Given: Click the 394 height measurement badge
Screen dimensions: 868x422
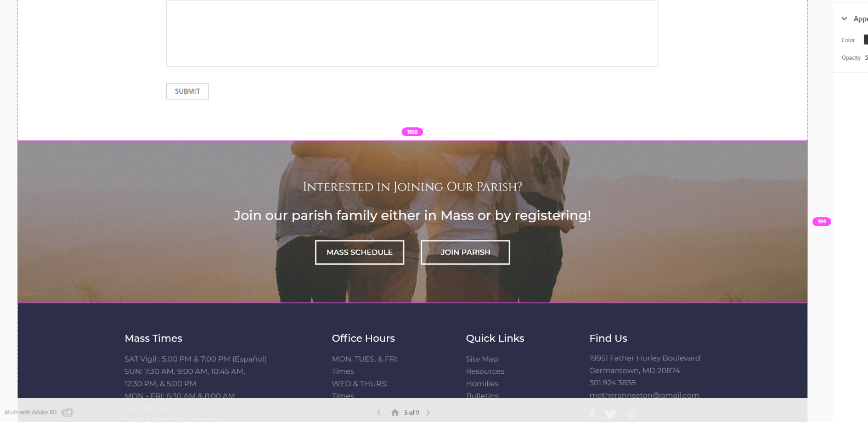Looking at the screenshot, I should pyautogui.click(x=821, y=222).
